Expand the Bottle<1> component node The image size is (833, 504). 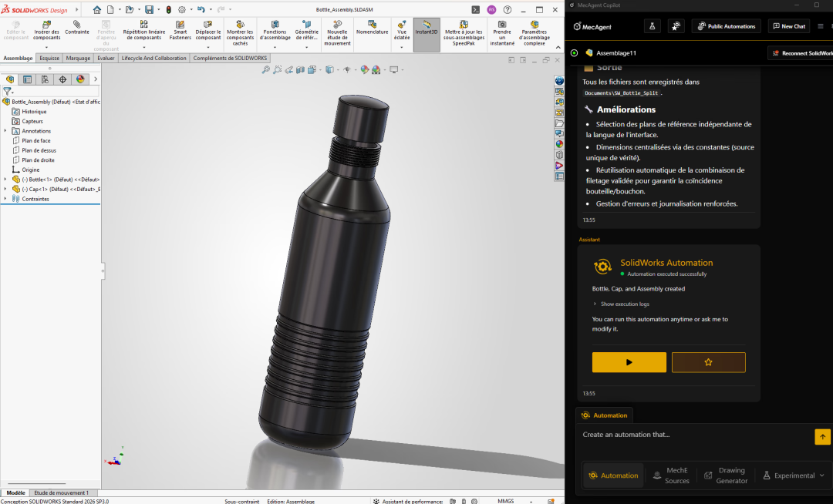5,180
